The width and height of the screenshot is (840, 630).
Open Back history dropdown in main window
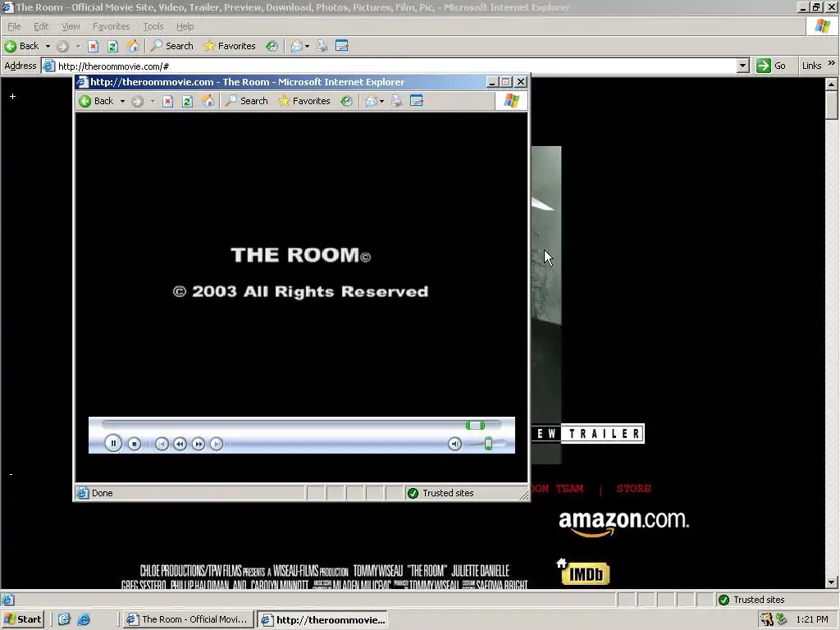click(48, 46)
